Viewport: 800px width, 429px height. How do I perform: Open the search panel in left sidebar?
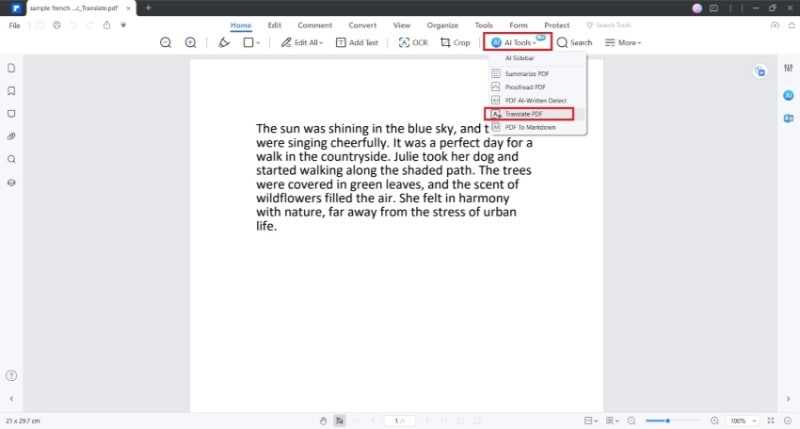pyautogui.click(x=11, y=159)
